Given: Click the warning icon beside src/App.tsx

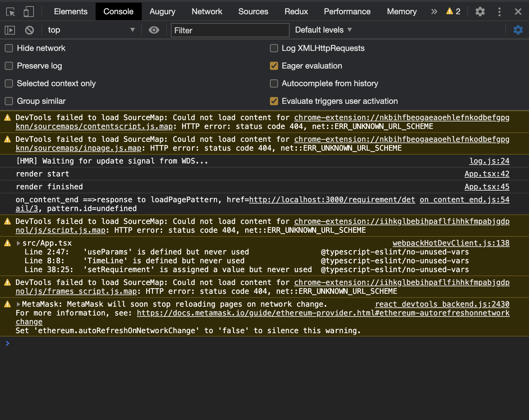Looking at the screenshot, I should pyautogui.click(x=7, y=243).
